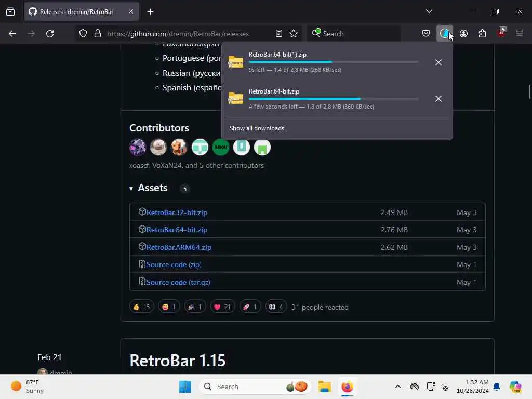Close the RetroBar releases tab
The height and width of the screenshot is (399, 532).
point(131,12)
